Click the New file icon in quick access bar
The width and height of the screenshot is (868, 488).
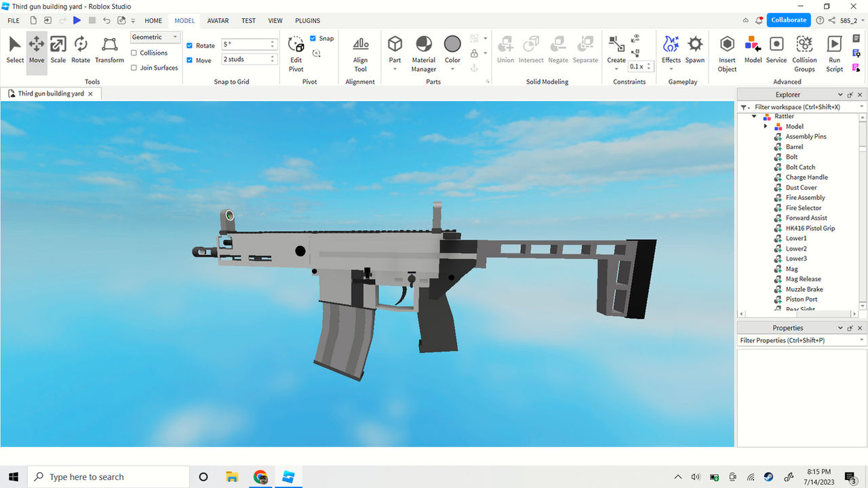click(x=32, y=20)
